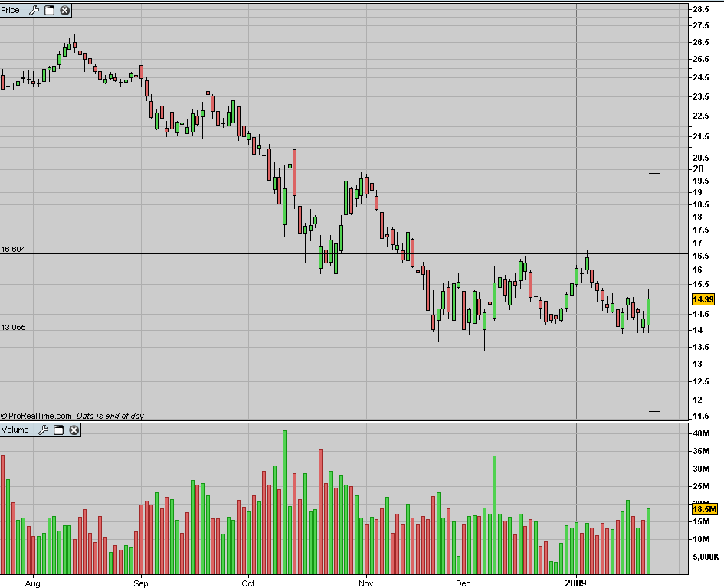Click the Dec label on time axis
The image size is (724, 588).
tap(464, 583)
